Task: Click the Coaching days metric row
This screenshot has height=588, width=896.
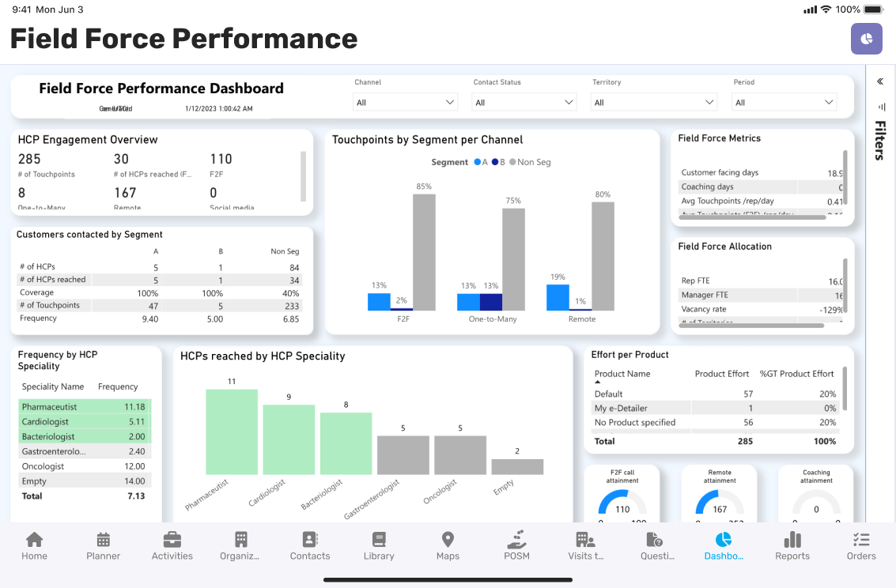Action: coord(761,187)
